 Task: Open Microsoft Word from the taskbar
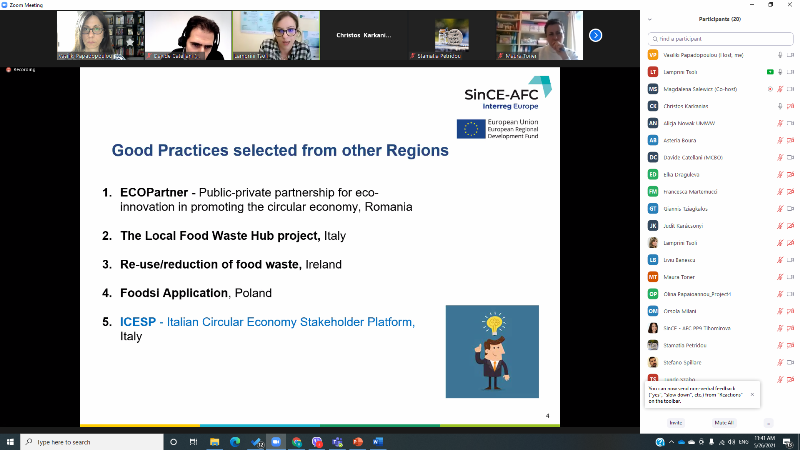(x=378, y=441)
